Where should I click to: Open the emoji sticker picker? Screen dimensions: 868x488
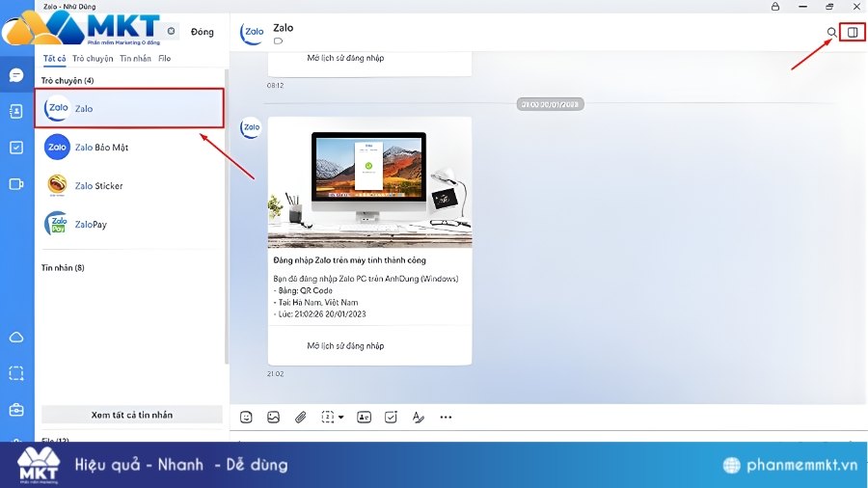click(247, 417)
